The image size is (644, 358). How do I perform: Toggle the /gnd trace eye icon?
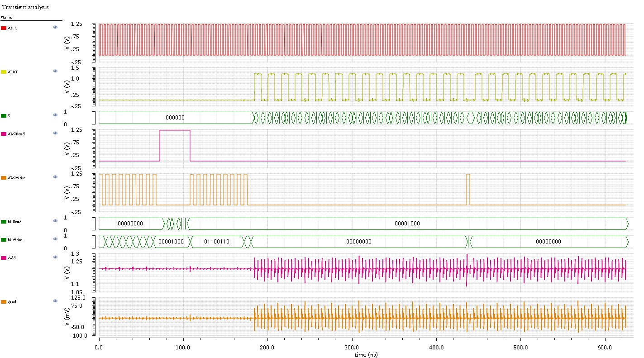(x=55, y=301)
